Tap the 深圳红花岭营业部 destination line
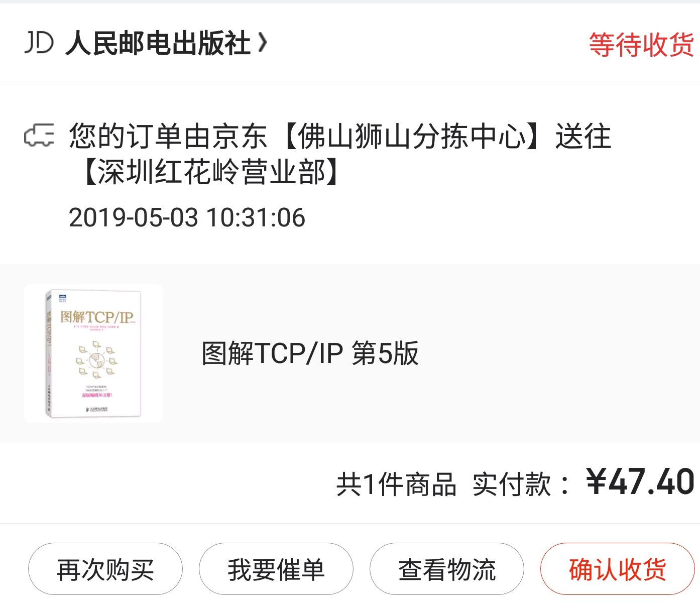The image size is (700, 612). click(210, 172)
